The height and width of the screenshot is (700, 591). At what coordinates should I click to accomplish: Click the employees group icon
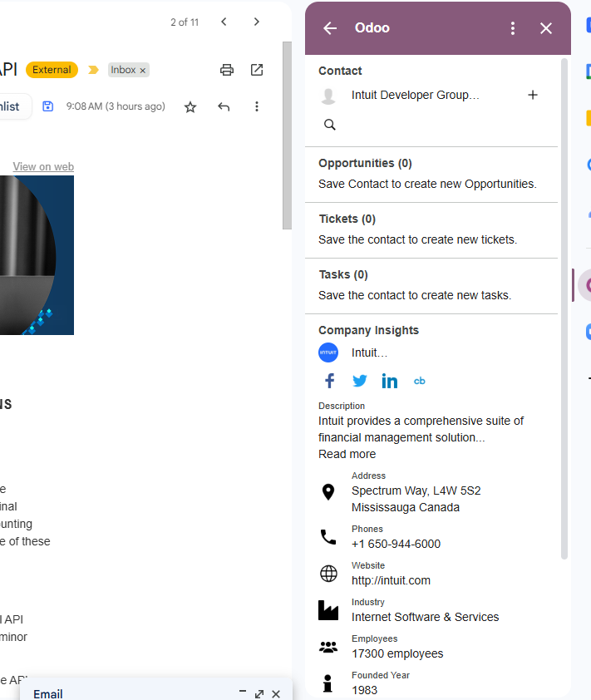point(328,647)
